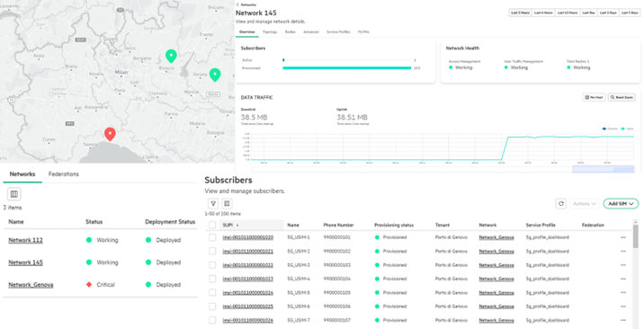Tick checkbox for imsi-001011000001021
Viewport: 644px width, 329px height.
coord(212,251)
